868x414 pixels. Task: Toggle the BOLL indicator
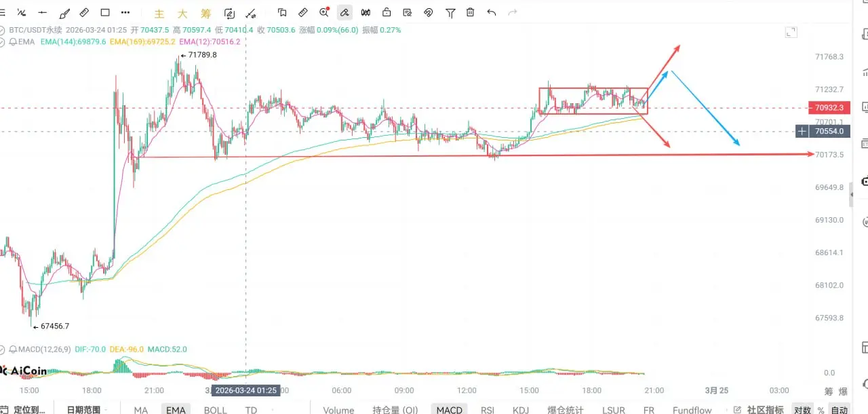(x=216, y=410)
